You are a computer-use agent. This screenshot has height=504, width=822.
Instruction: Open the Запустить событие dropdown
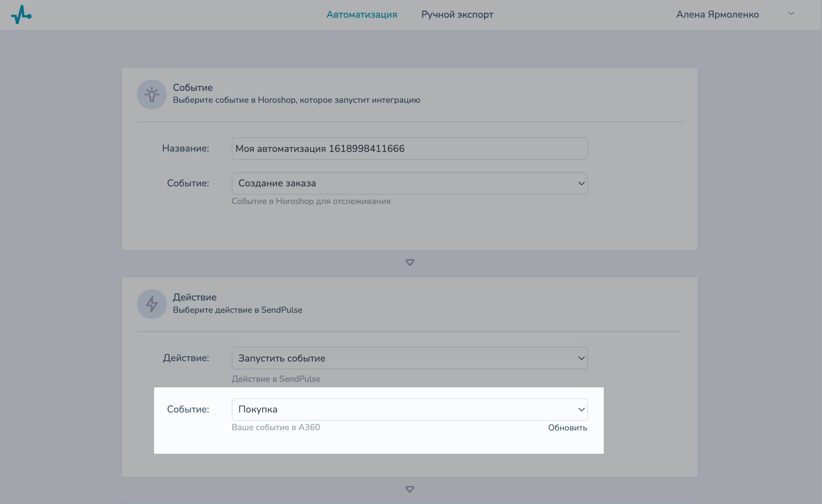tap(409, 358)
